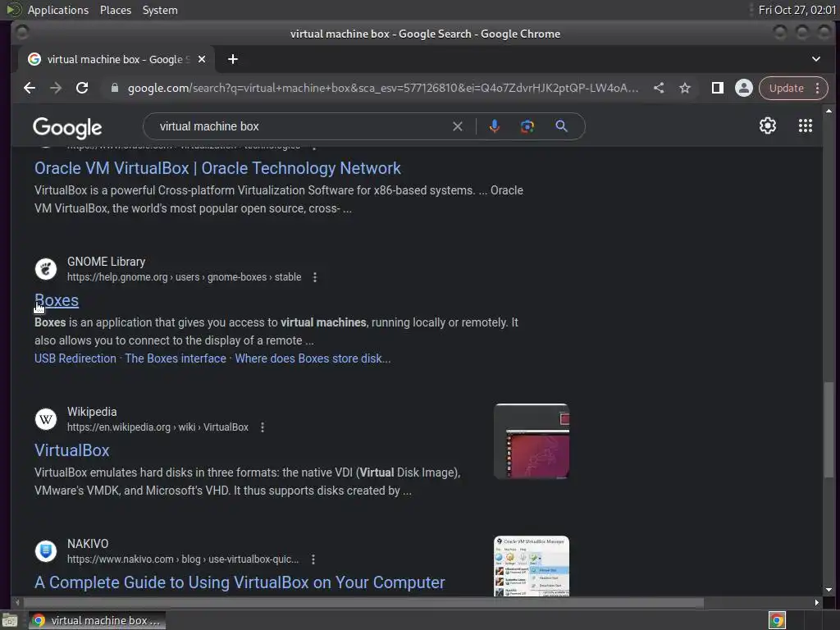Image resolution: width=840 pixels, height=630 pixels.
Task: Click the horizontal scrollbar left arrow
Action: pyautogui.click(x=17, y=603)
